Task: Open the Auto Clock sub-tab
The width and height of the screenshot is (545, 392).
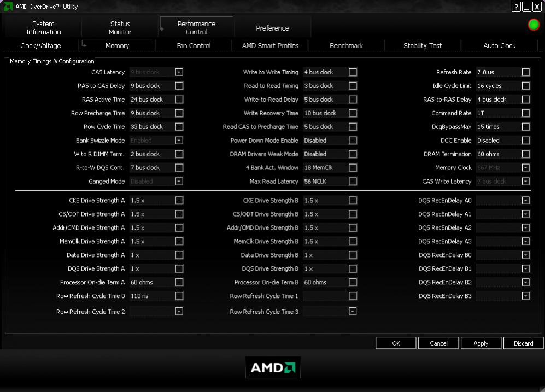Action: (x=500, y=45)
